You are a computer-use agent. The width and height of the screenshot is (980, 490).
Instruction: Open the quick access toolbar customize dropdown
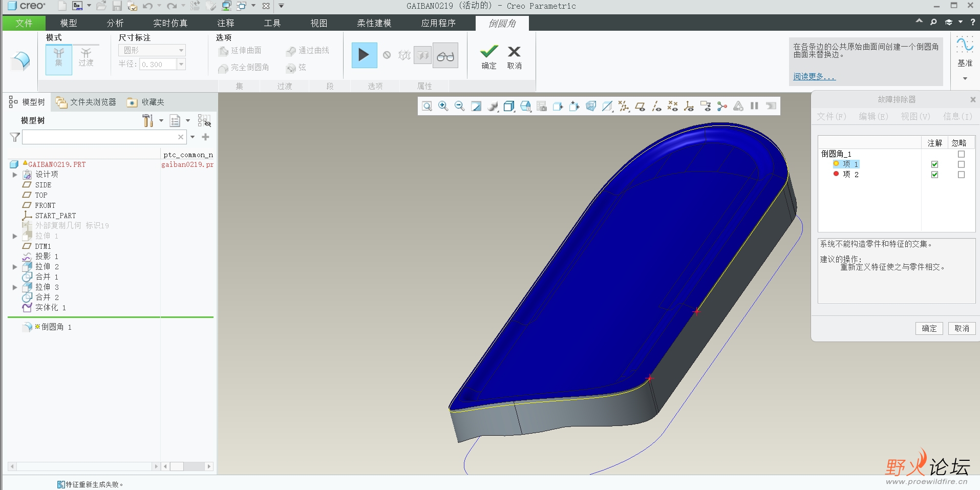[281, 6]
